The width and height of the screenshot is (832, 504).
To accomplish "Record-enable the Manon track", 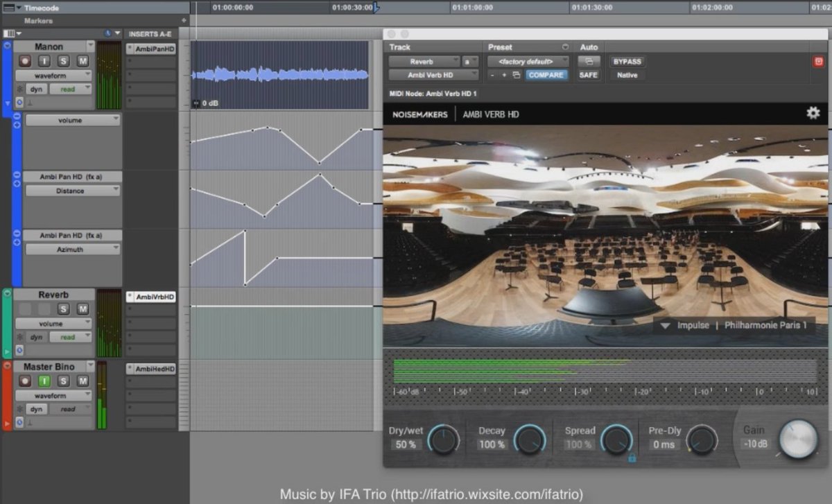I will click(x=25, y=61).
